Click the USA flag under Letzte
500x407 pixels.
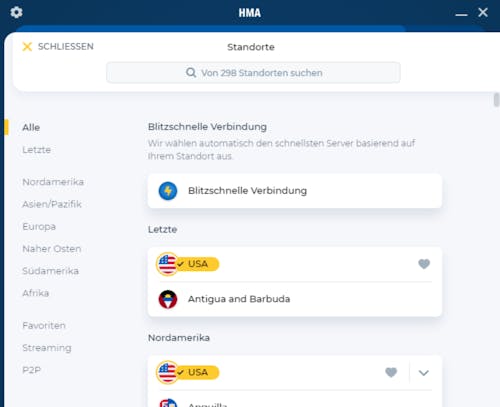click(167, 264)
